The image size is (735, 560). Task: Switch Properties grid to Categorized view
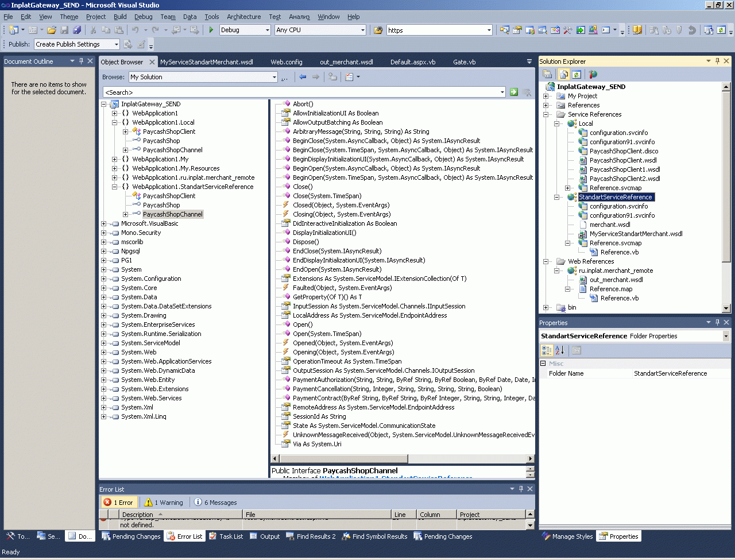[x=547, y=350]
